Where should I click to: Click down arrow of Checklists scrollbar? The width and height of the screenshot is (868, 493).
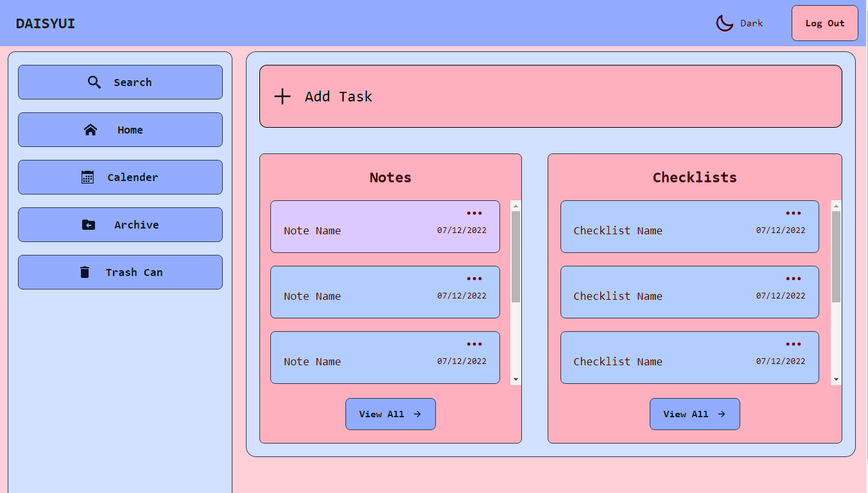pos(836,379)
